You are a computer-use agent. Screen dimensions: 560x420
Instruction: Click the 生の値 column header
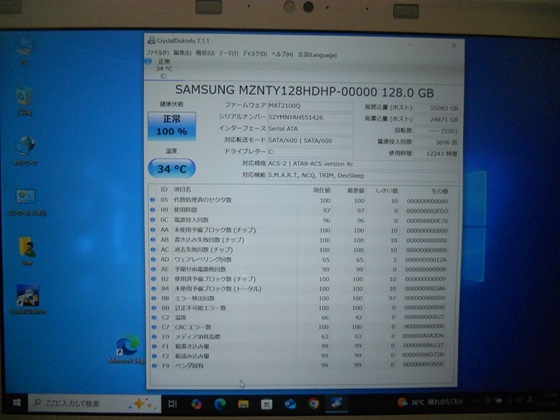[x=440, y=191]
